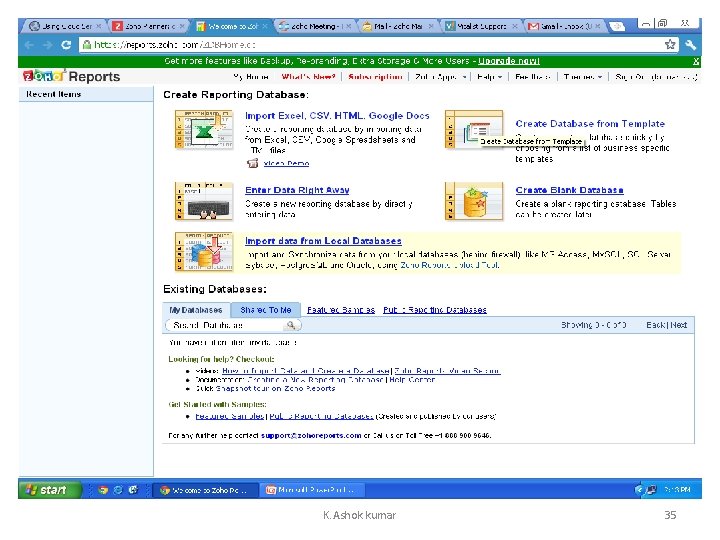Open the Feedback link
Screen dimensions: 720x540
pos(533,77)
